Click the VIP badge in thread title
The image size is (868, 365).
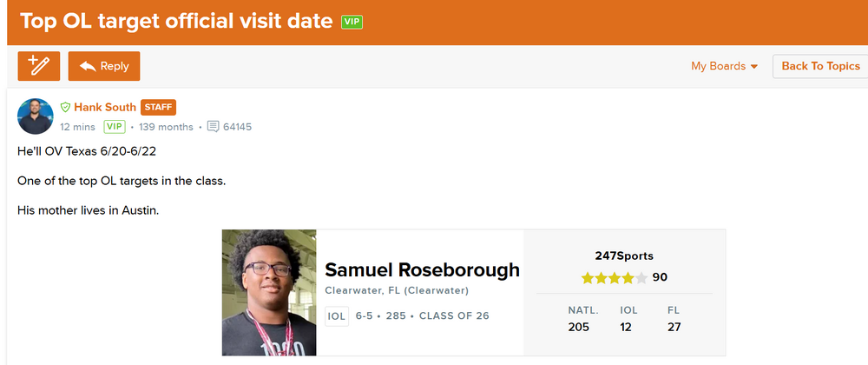pyautogui.click(x=352, y=21)
